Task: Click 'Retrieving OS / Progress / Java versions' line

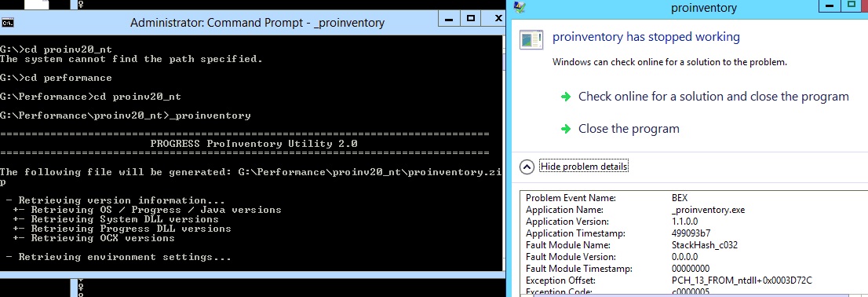Action: [147, 210]
